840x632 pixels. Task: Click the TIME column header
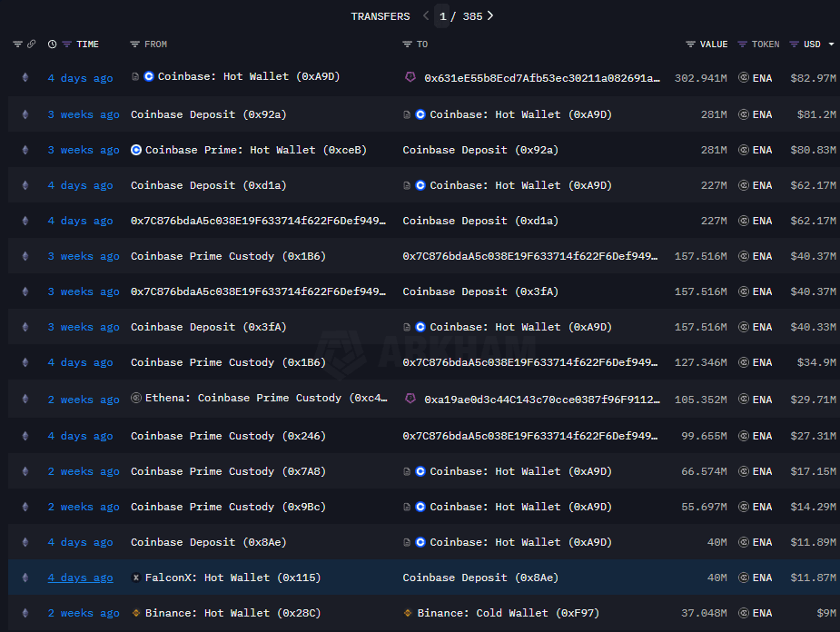[87, 44]
